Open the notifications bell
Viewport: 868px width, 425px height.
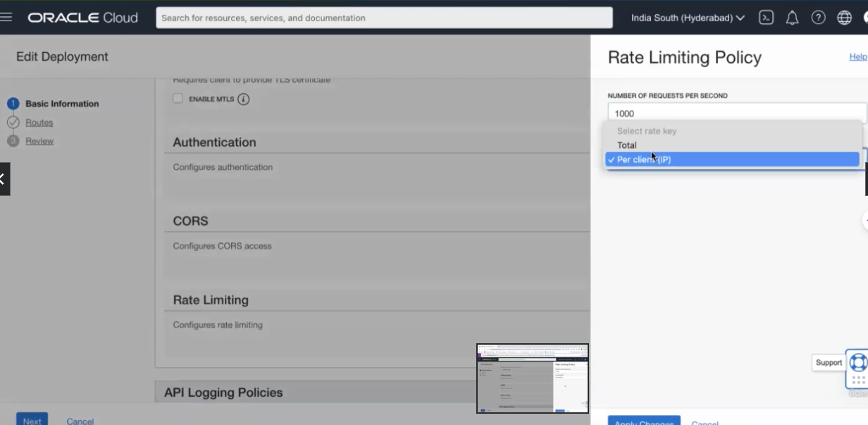792,18
